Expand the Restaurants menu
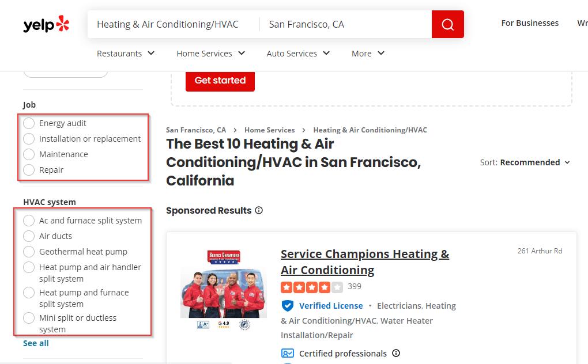The image size is (588, 364). point(126,54)
